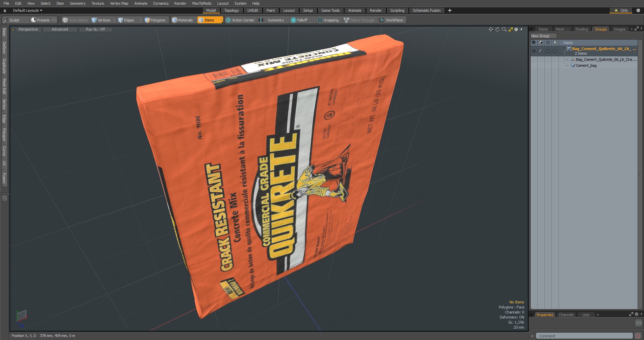644x340 pixels.
Task: Click the Name column header
Action: pyautogui.click(x=568, y=43)
